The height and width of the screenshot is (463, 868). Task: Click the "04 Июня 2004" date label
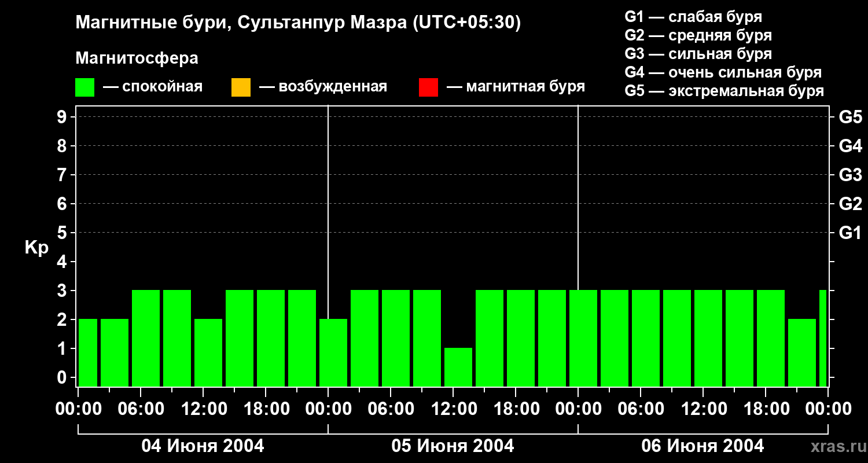[203, 446]
